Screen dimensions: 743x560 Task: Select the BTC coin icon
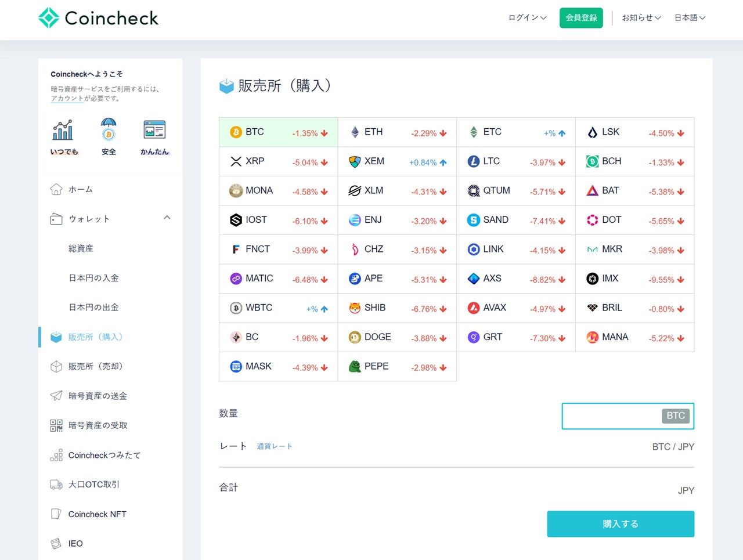pos(236,132)
